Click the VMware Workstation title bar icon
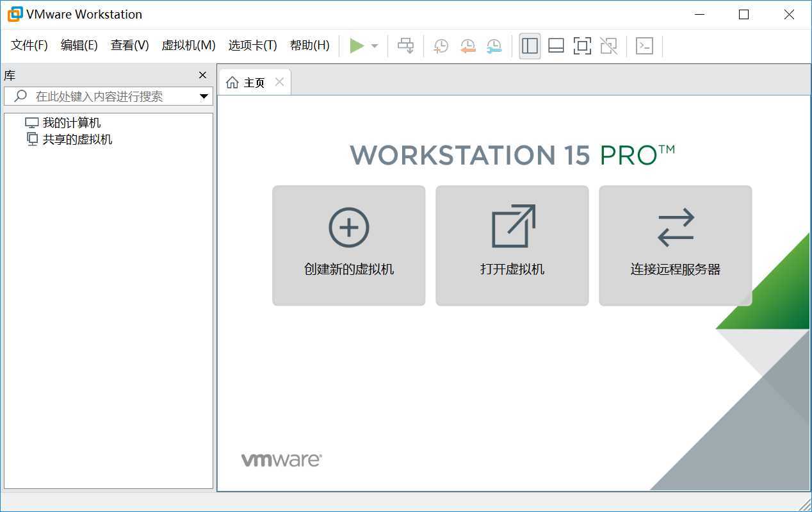This screenshot has width=812, height=512. pos(15,14)
